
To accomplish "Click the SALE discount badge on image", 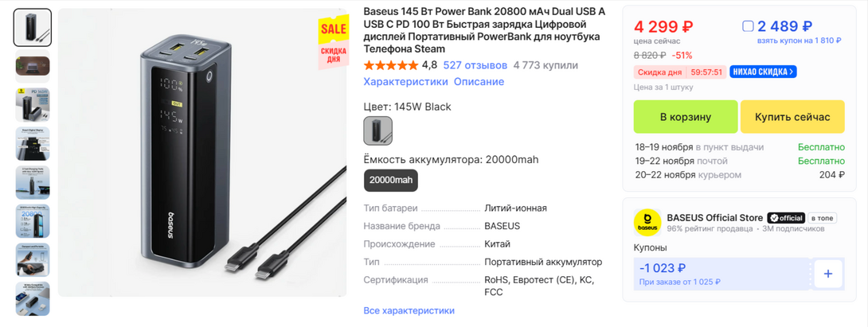I will pyautogui.click(x=334, y=43).
